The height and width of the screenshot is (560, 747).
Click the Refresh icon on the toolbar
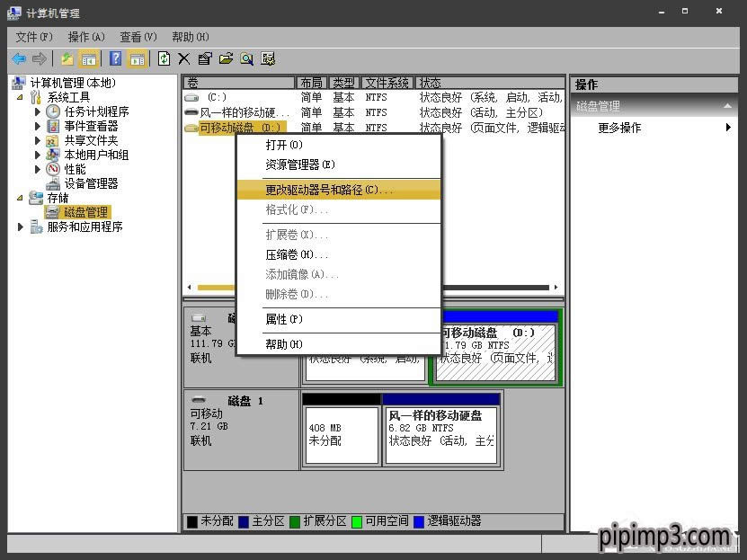164,58
